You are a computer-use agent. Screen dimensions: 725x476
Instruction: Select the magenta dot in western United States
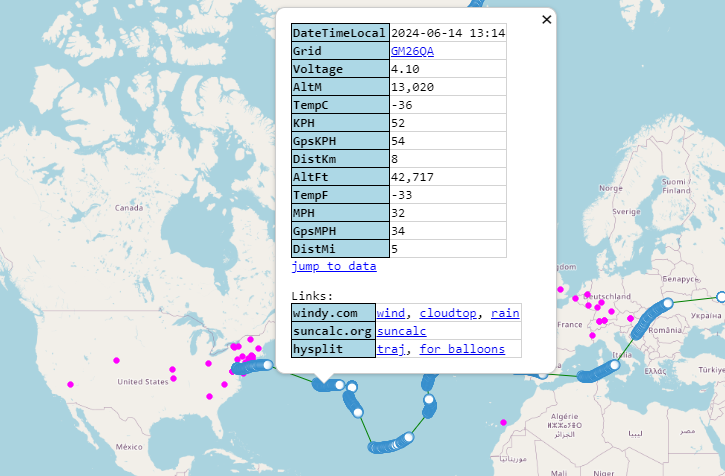(x=70, y=384)
